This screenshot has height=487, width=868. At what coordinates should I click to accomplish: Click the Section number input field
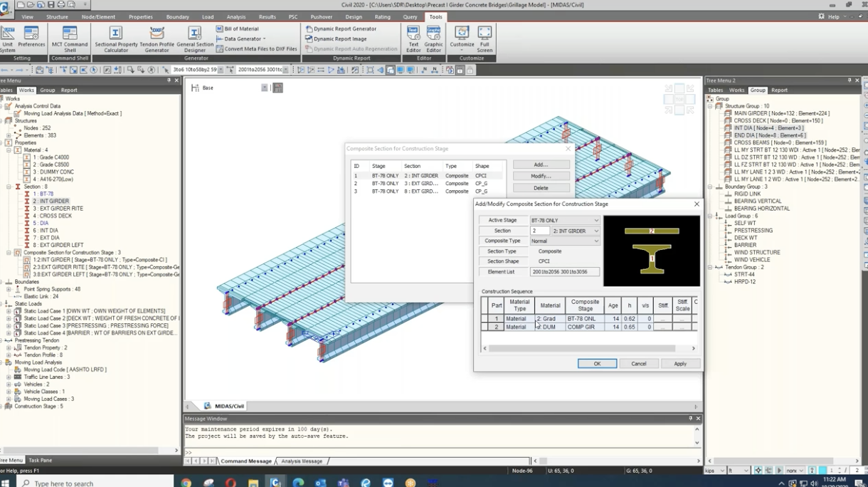pos(540,231)
